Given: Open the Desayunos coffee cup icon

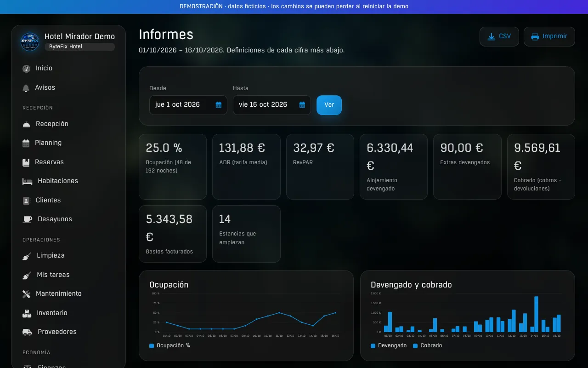Looking at the screenshot, I should tap(28, 219).
